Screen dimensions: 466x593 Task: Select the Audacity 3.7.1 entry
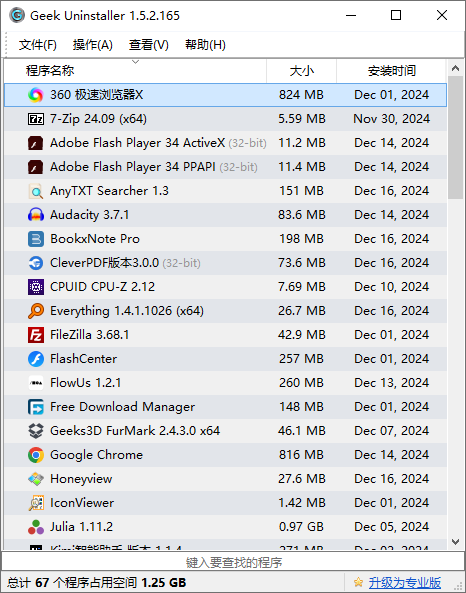click(90, 215)
